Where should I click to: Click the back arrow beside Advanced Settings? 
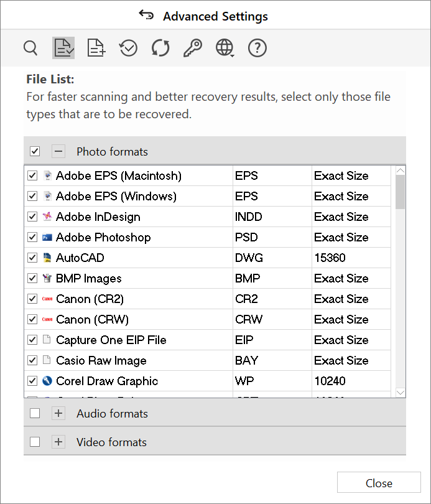click(146, 15)
